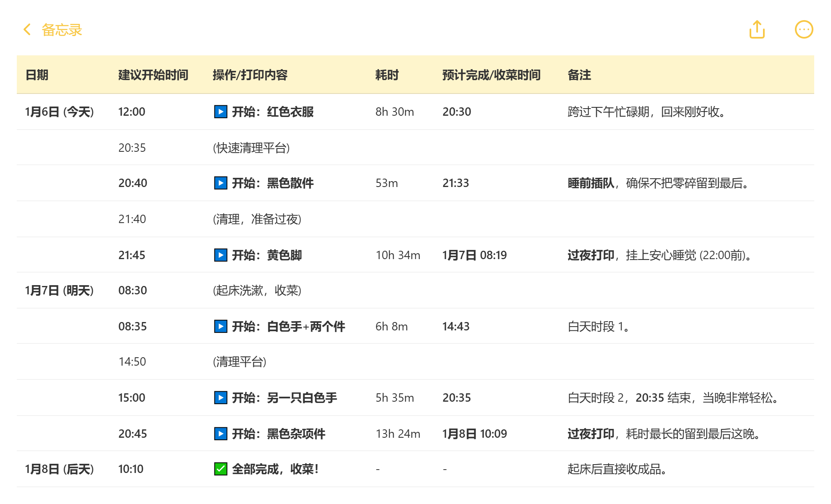Select the 1月8日 10:09 completion time cell

pyautogui.click(x=474, y=434)
